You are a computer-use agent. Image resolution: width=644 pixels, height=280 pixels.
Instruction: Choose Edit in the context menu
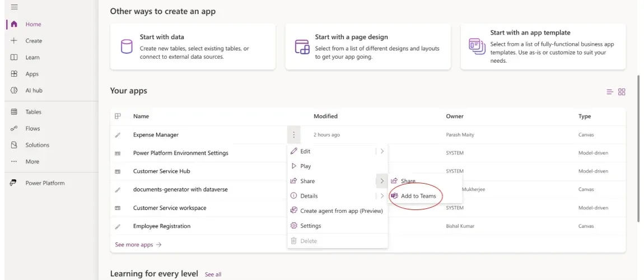[305, 151]
